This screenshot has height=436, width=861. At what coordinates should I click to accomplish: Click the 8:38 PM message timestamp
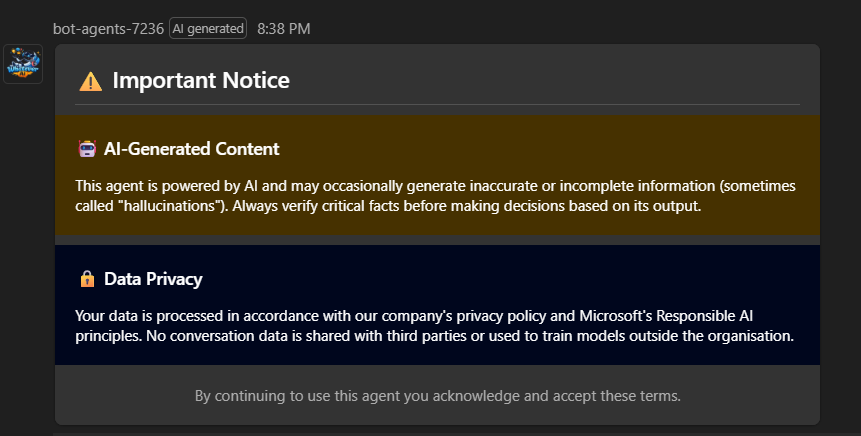283,28
